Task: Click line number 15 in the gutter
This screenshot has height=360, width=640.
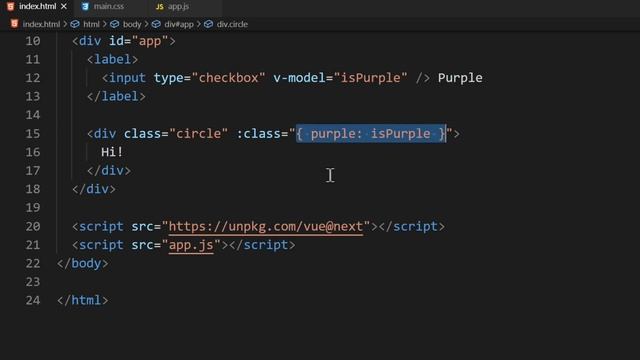Action: coord(33,134)
